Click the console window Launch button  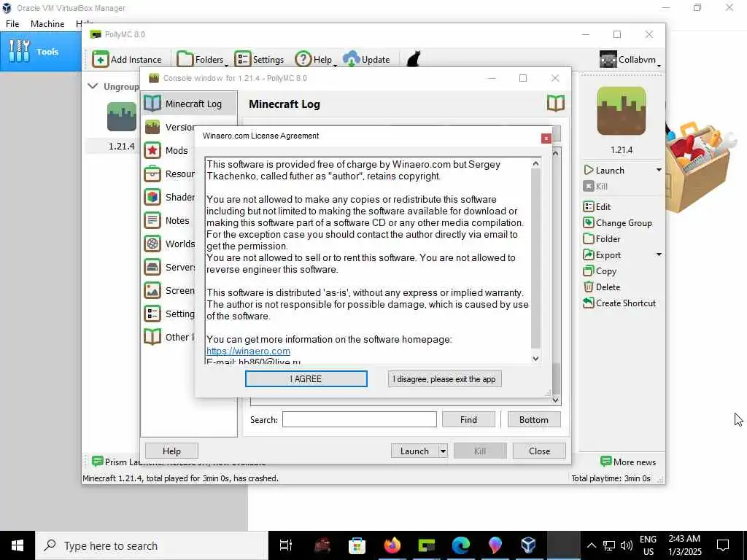pyautogui.click(x=414, y=451)
